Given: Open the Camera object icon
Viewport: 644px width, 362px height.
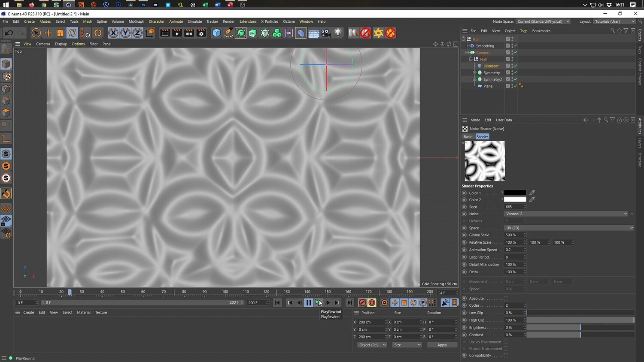Looking at the screenshot, I should click(x=326, y=33).
